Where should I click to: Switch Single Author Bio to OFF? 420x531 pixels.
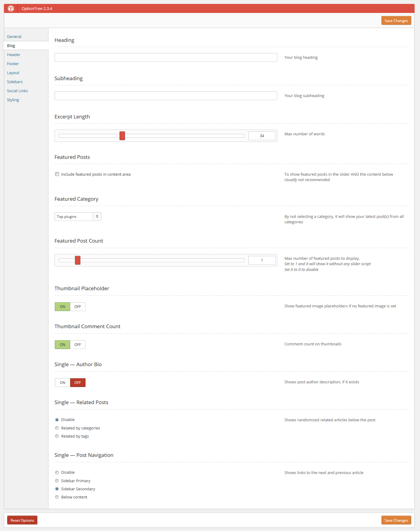pyautogui.click(x=78, y=382)
